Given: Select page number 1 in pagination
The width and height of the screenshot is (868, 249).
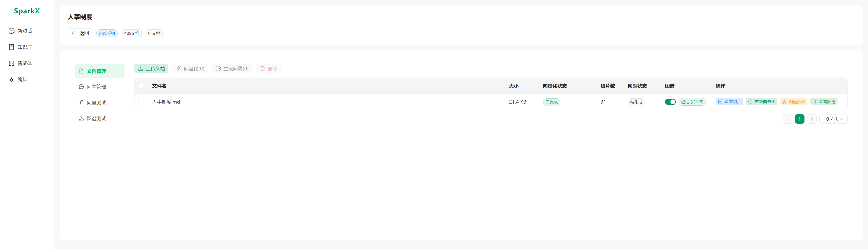Looking at the screenshot, I should [799, 119].
